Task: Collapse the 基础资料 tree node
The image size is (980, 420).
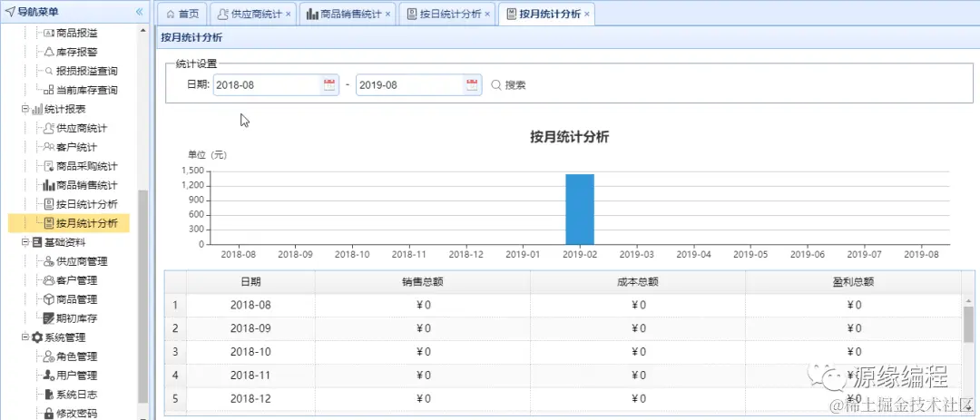Action: click(x=25, y=242)
